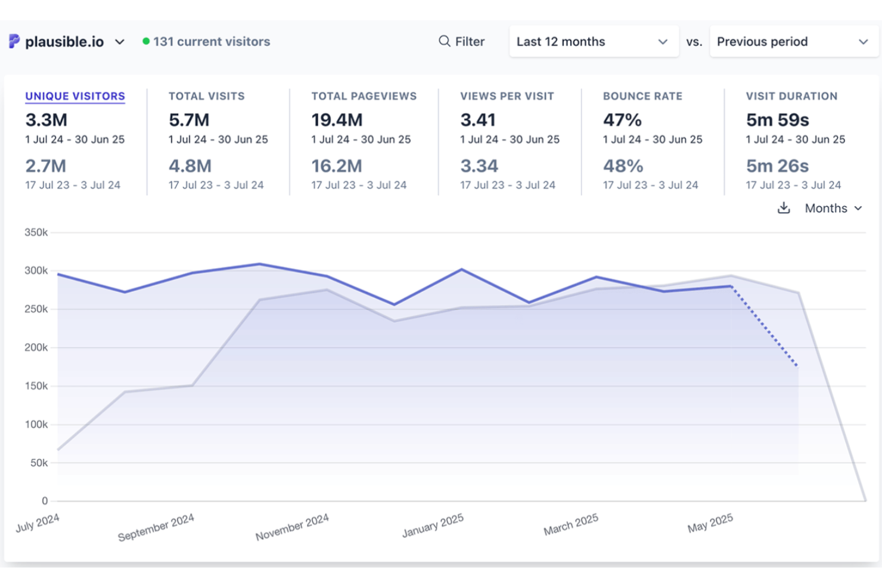Click the 350k y-axis label
This screenshot has height=588, width=882.
[x=36, y=232]
